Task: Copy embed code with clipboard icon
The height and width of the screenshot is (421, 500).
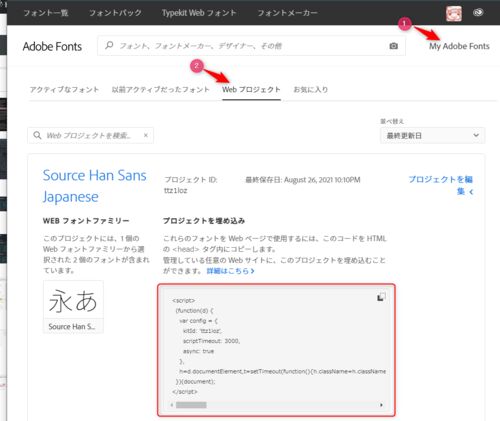Action: (381, 297)
